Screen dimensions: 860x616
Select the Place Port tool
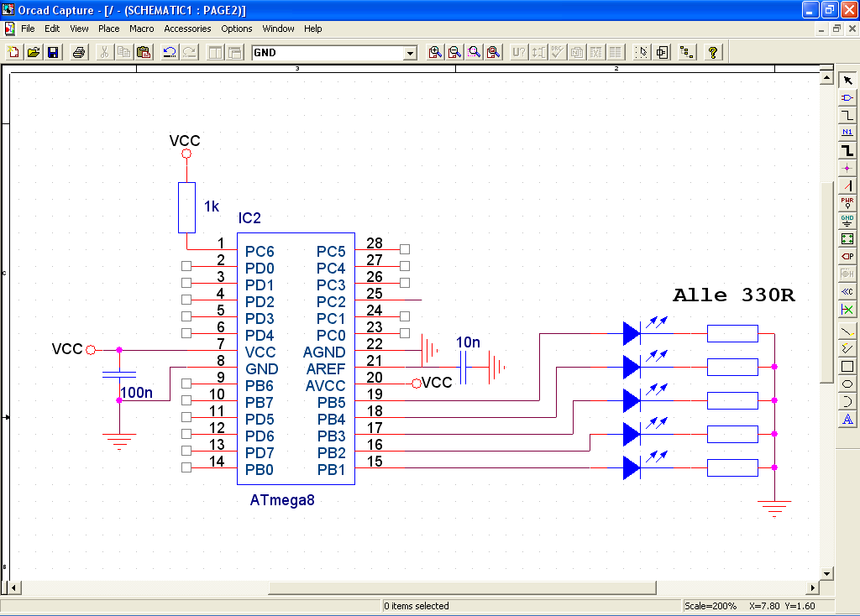(847, 256)
